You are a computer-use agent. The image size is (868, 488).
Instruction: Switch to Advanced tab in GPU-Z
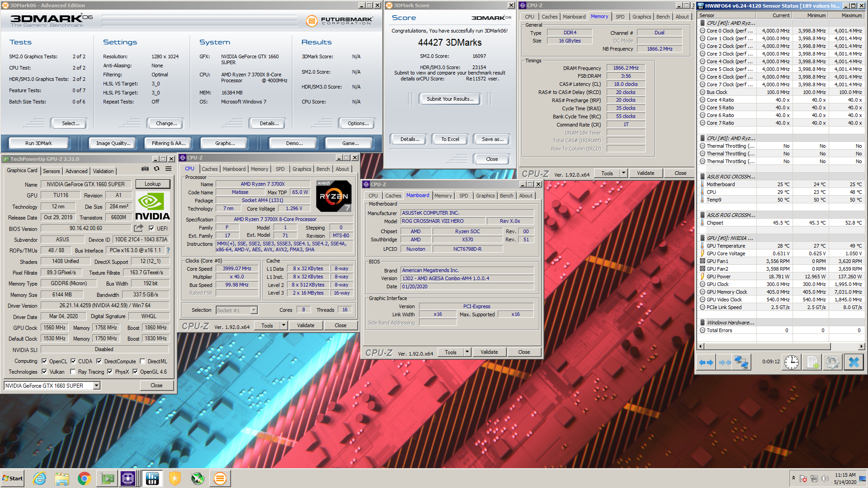click(76, 171)
